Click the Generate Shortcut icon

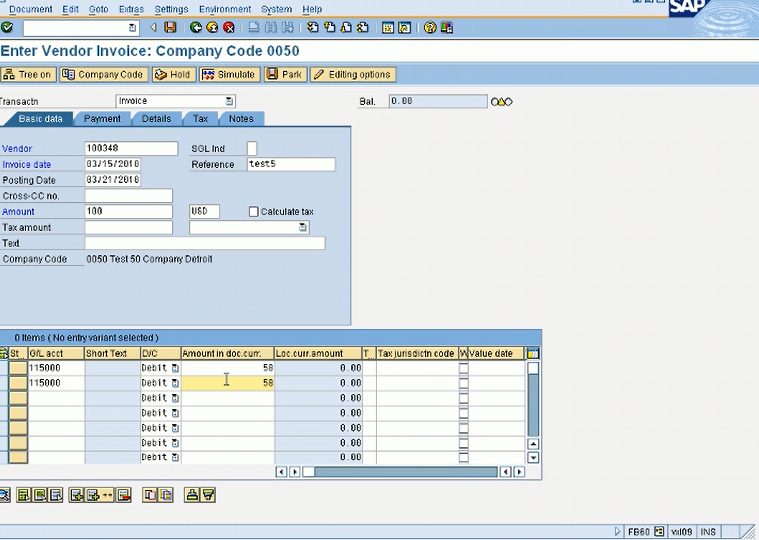(x=404, y=28)
